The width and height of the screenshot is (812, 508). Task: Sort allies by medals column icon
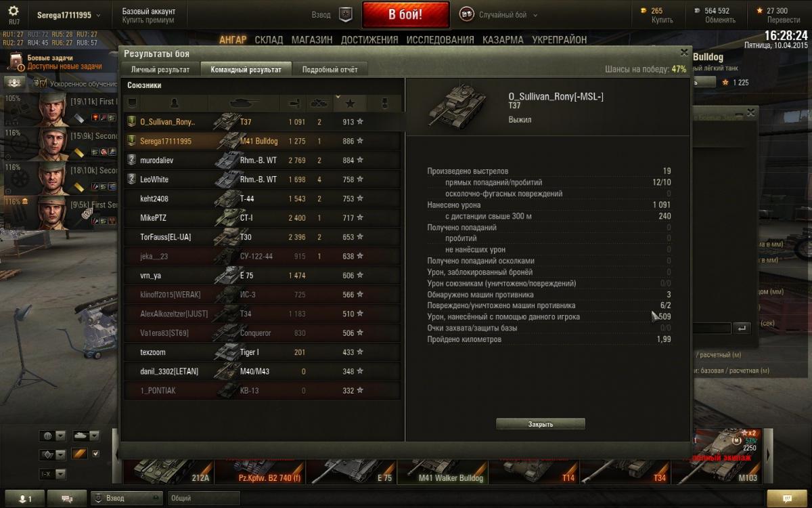384,103
